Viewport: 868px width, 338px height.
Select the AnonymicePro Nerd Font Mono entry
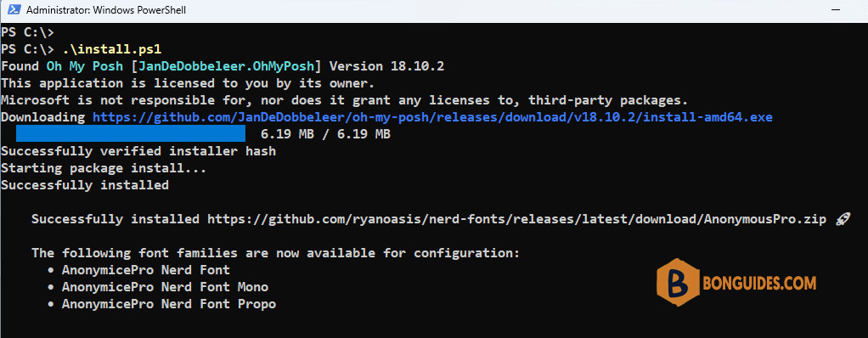tap(158, 288)
